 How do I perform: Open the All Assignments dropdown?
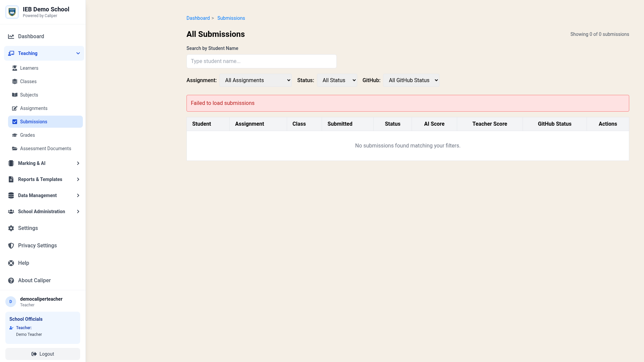[x=255, y=80]
